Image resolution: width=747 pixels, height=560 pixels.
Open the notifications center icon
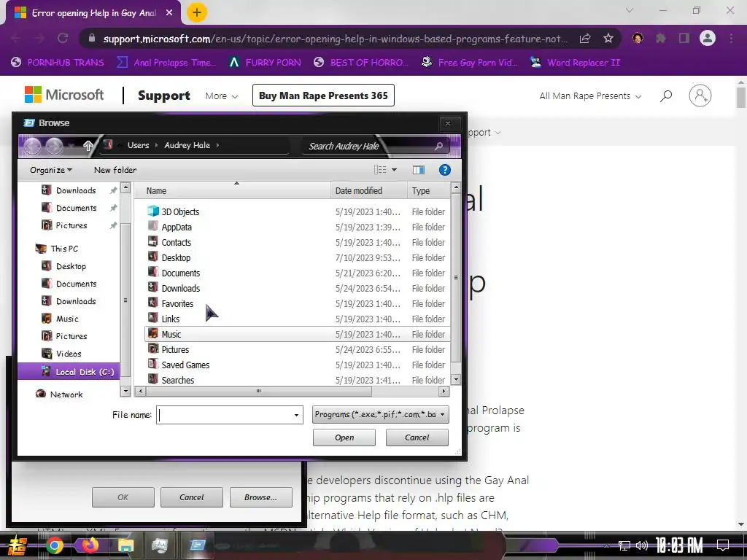coord(723,545)
